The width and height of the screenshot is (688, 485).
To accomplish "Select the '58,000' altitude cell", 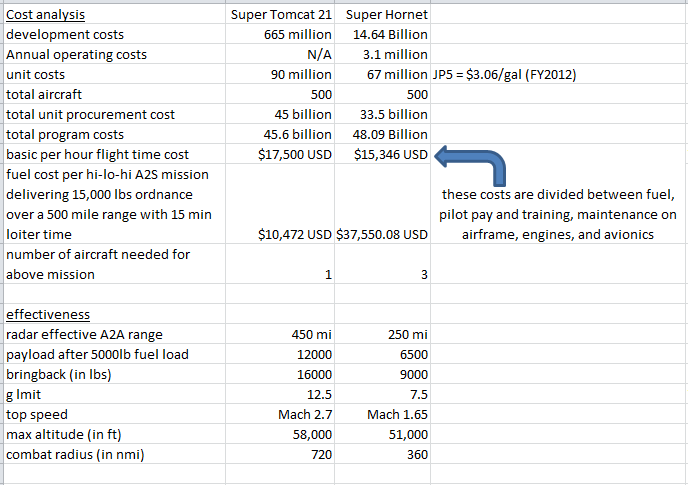I will (x=280, y=434).
